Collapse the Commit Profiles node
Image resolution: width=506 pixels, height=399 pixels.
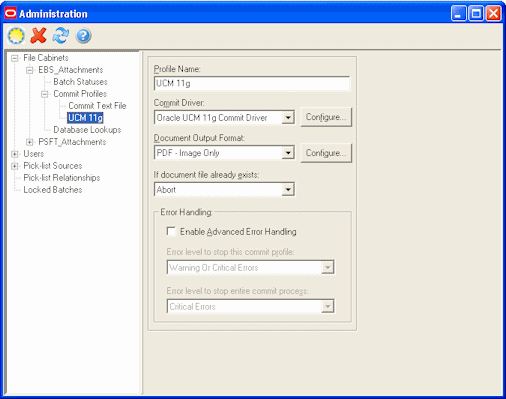pyautogui.click(x=44, y=94)
